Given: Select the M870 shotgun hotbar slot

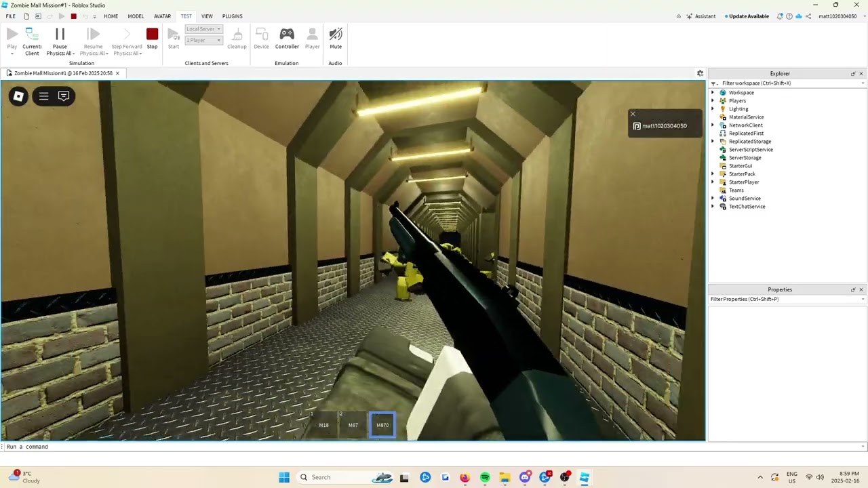Looking at the screenshot, I should coord(382,425).
